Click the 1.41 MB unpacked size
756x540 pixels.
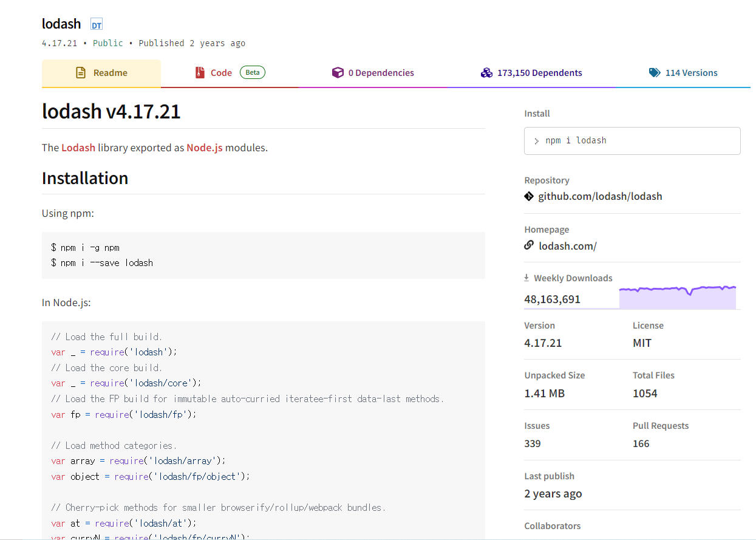pyautogui.click(x=544, y=393)
